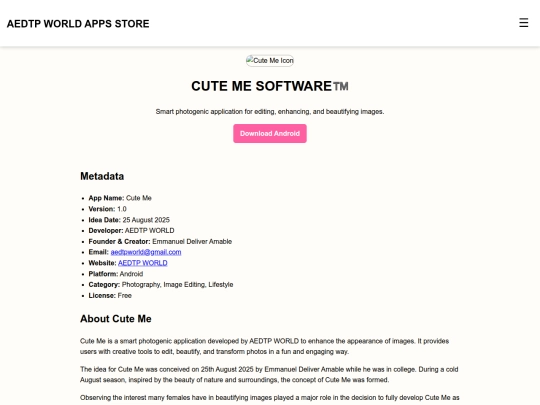Viewport: 540px width, 405px height.
Task: Click the paragraph starting 'Observing the interest'
Action: [270, 399]
